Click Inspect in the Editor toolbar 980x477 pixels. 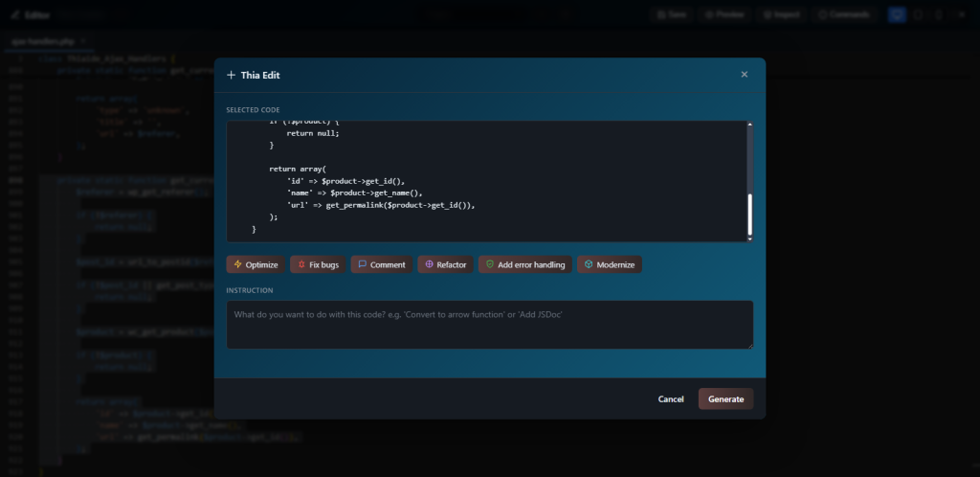(x=781, y=14)
